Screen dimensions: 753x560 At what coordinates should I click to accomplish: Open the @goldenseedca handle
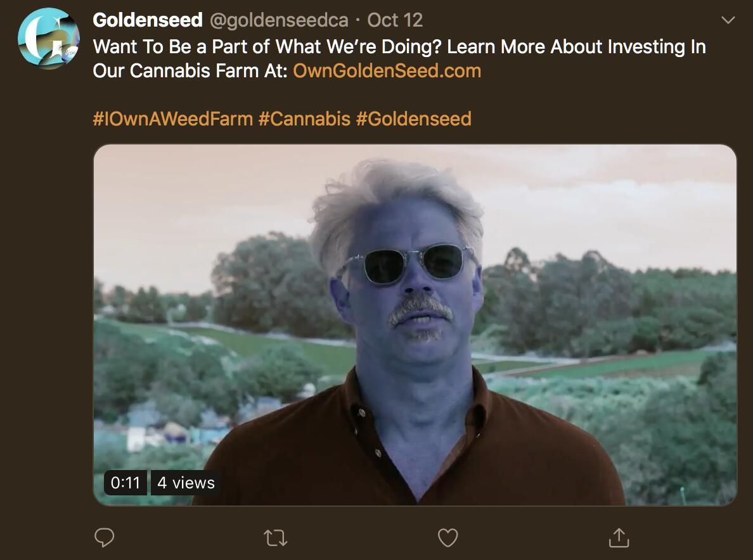(279, 20)
